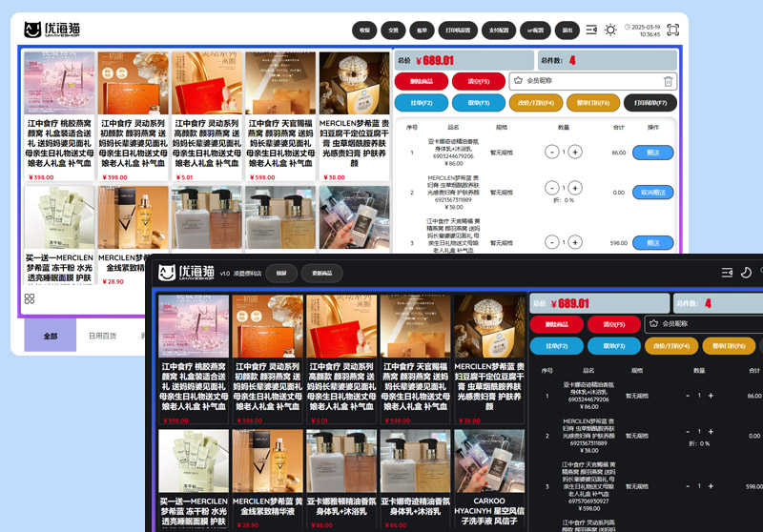Click the blue 挂单(F2) button in light window
This screenshot has height=532, width=763.
(421, 103)
